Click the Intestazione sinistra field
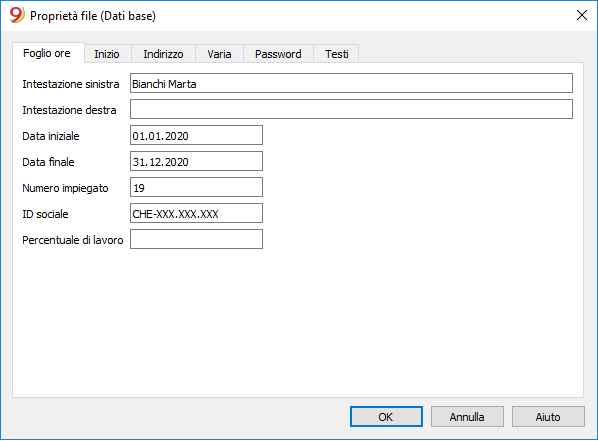The width and height of the screenshot is (598, 441). click(351, 83)
